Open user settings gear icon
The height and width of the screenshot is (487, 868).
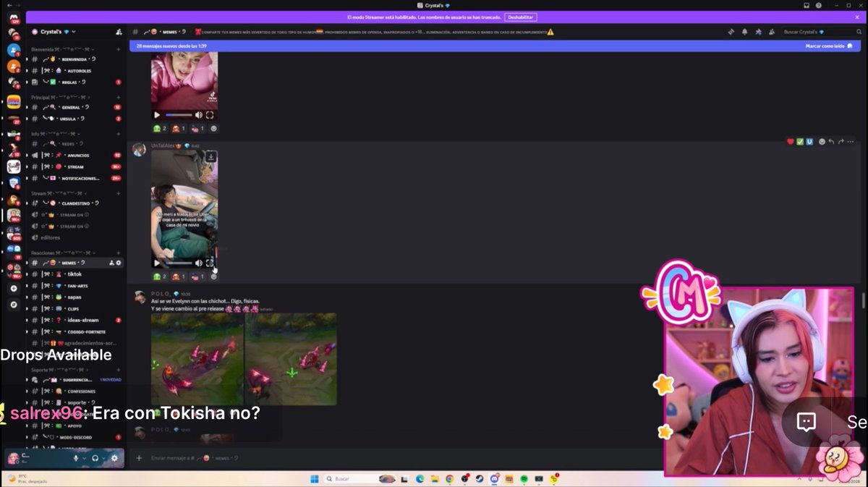tap(114, 458)
